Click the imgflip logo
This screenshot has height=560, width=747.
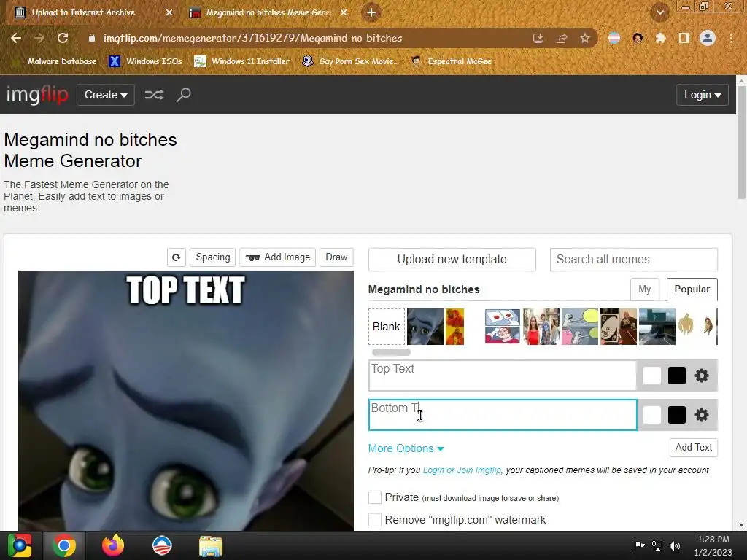[x=37, y=95]
